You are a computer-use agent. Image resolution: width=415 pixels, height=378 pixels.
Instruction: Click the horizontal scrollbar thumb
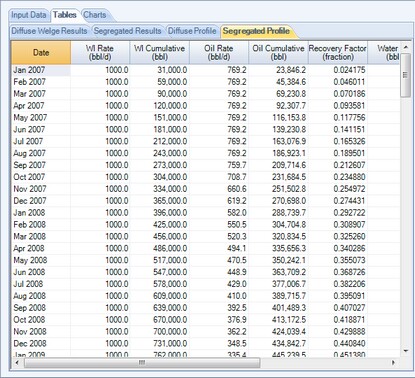pos(142,362)
